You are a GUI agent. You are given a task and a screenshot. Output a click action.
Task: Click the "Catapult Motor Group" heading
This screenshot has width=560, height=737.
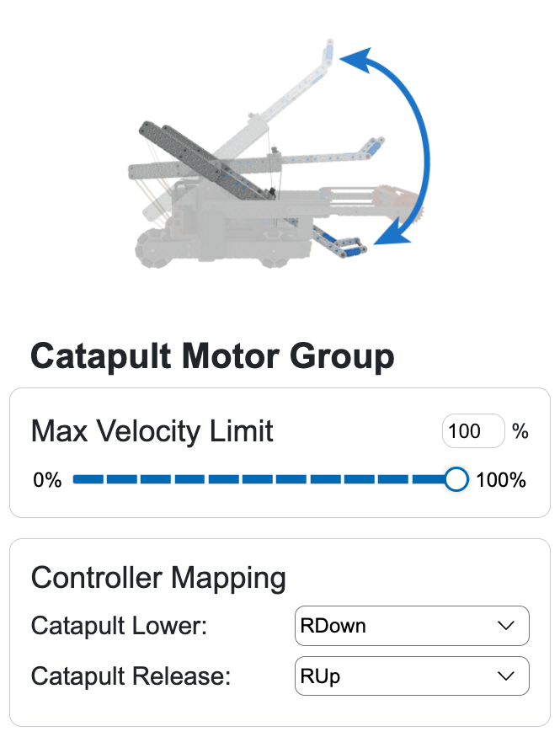pos(212,356)
